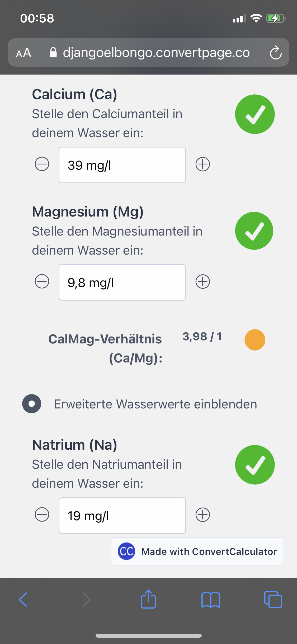
Task: Increase the Magnesium value with plus icon
Action: coord(203,281)
